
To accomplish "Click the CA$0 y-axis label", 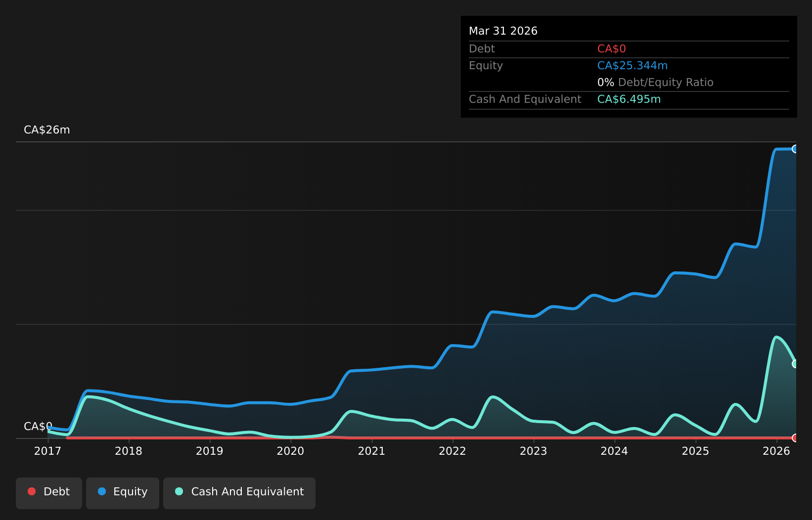I will click(38, 426).
